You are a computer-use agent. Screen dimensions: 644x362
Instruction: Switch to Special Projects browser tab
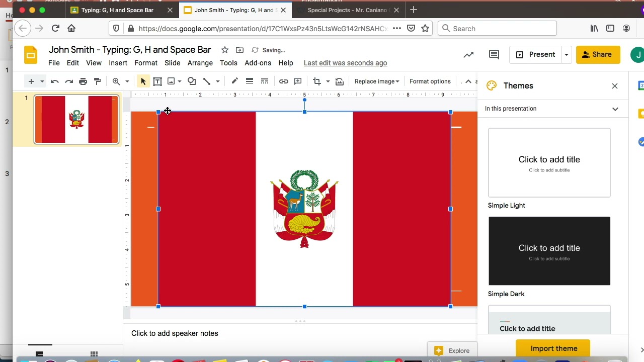pyautogui.click(x=347, y=10)
